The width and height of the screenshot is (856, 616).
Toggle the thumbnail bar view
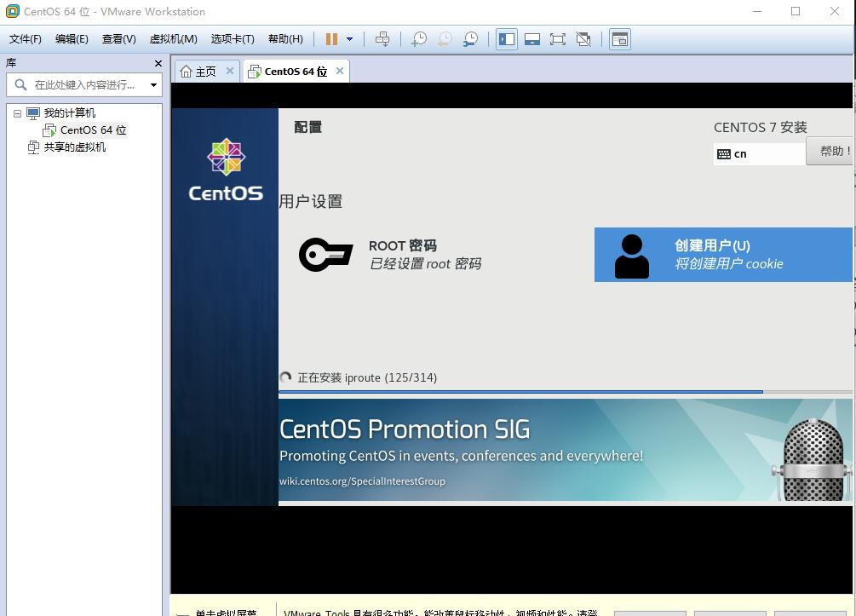531,39
